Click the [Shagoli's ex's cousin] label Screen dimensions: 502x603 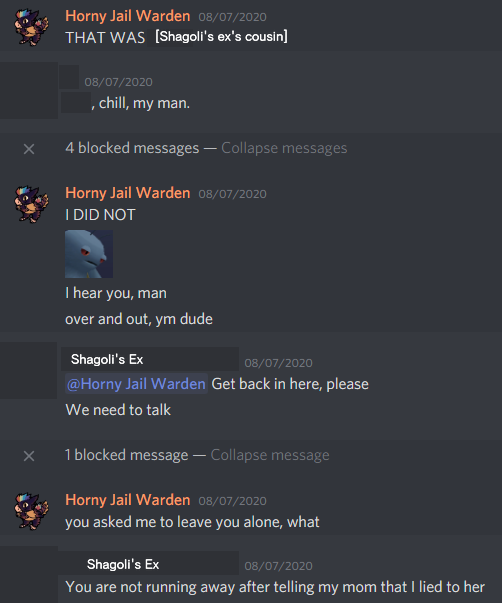(221, 37)
